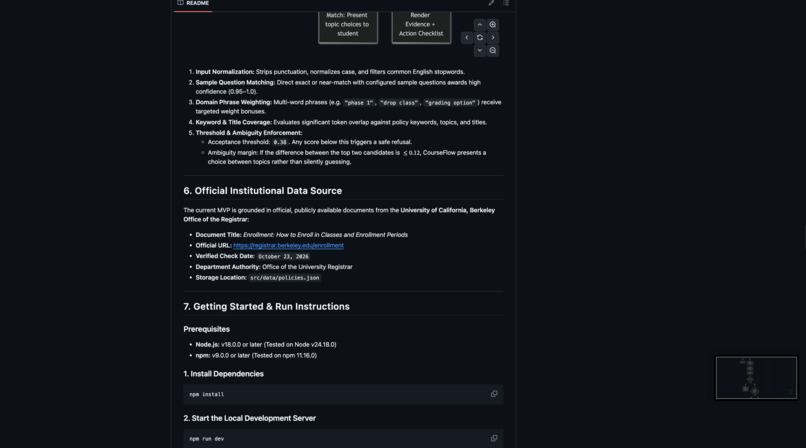Click the '6. Official Institutional Data Source' heading
Screen dimensions: 806x448
point(263,191)
